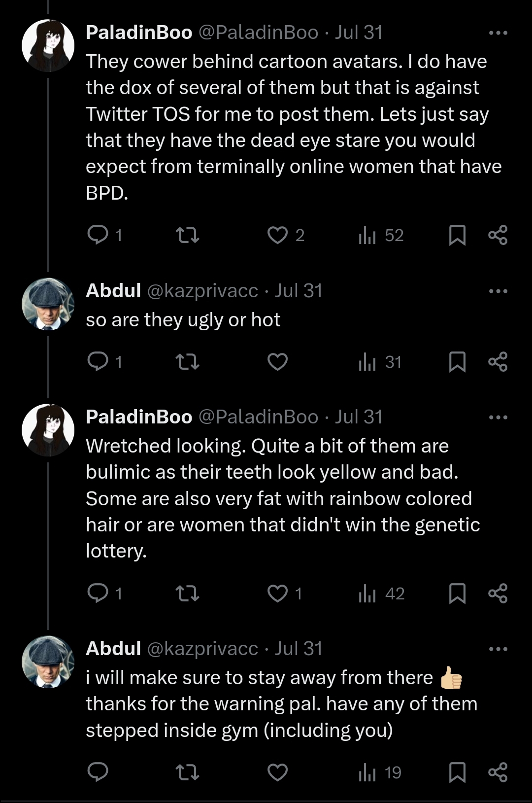Like Abdul's "so are they ugly or hot" tweet
This screenshot has height=803, width=532.
pyautogui.click(x=277, y=362)
